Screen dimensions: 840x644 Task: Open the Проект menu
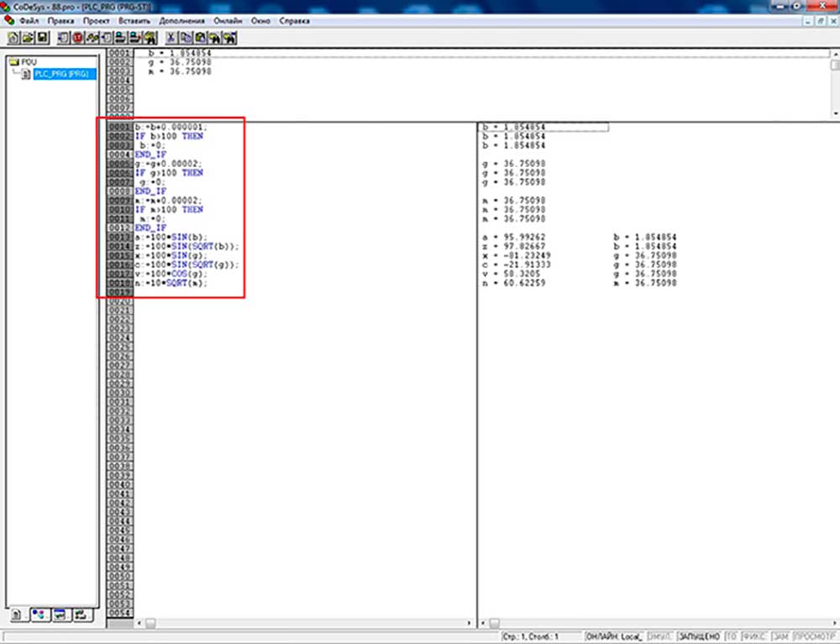[97, 19]
